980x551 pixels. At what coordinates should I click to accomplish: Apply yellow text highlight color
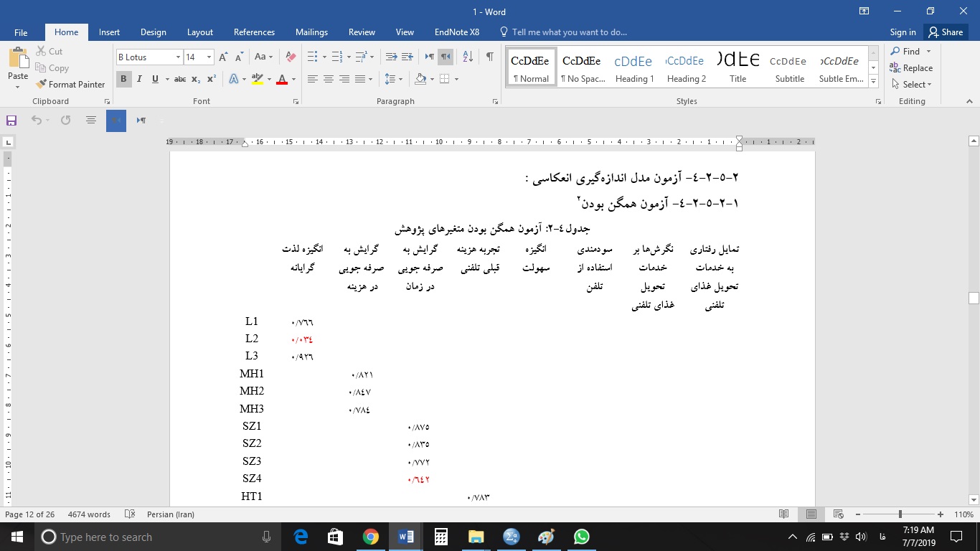256,80
